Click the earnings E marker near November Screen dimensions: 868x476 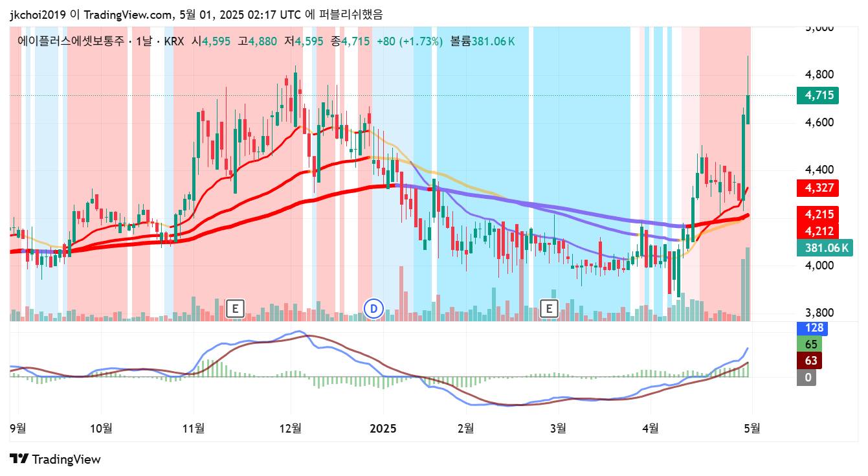tap(235, 309)
